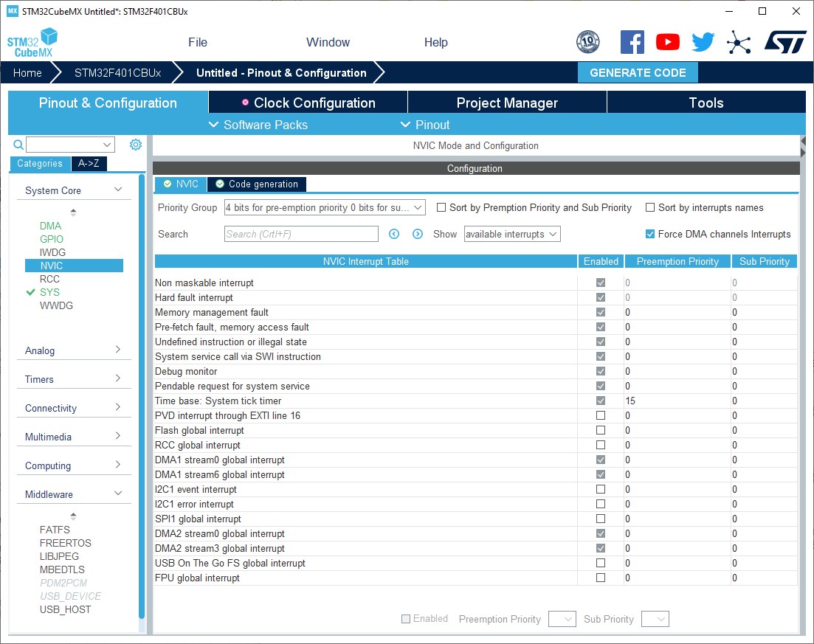Enable SPI1 global interrupt checkbox

[601, 519]
